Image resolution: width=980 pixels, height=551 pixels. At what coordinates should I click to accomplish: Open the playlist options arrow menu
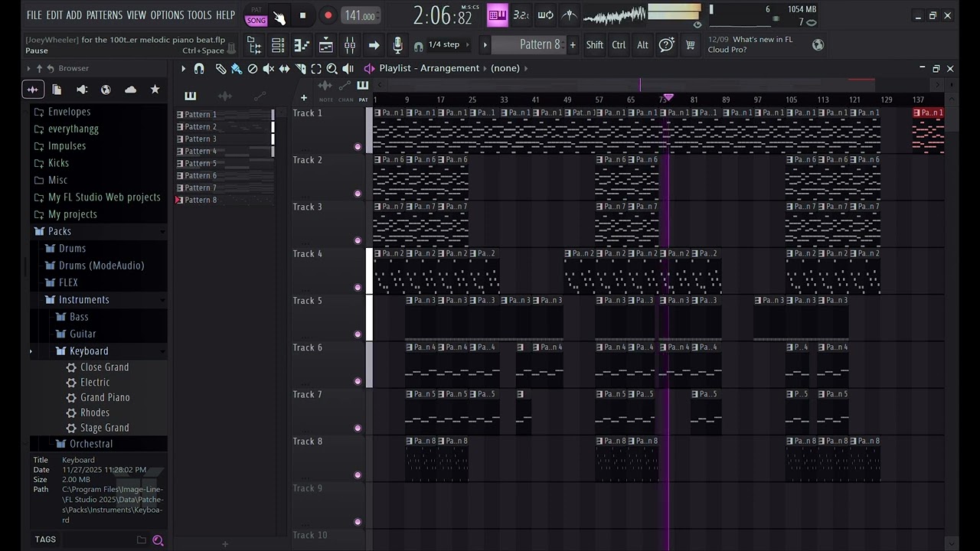click(x=183, y=69)
